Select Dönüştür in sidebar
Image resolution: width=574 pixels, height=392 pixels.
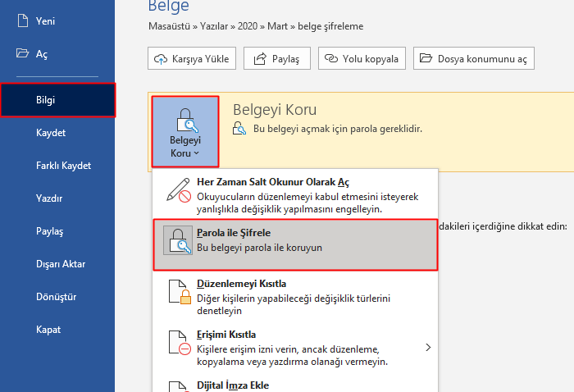(x=56, y=297)
